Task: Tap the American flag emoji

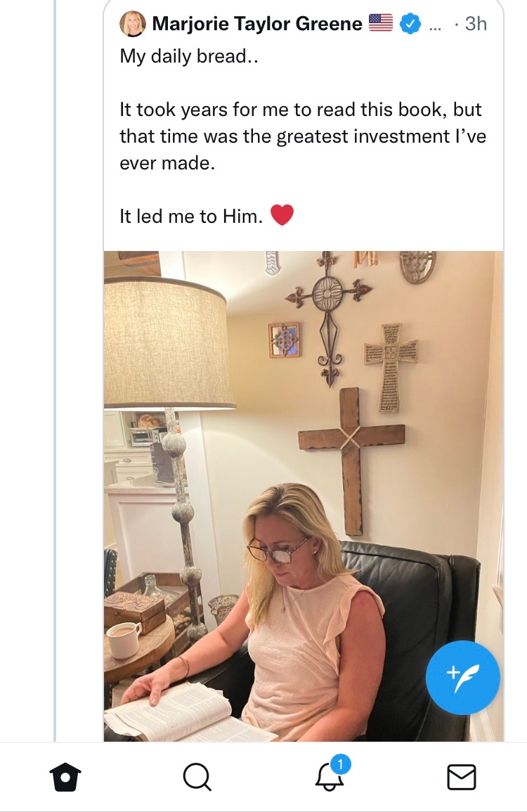Action: [x=380, y=25]
